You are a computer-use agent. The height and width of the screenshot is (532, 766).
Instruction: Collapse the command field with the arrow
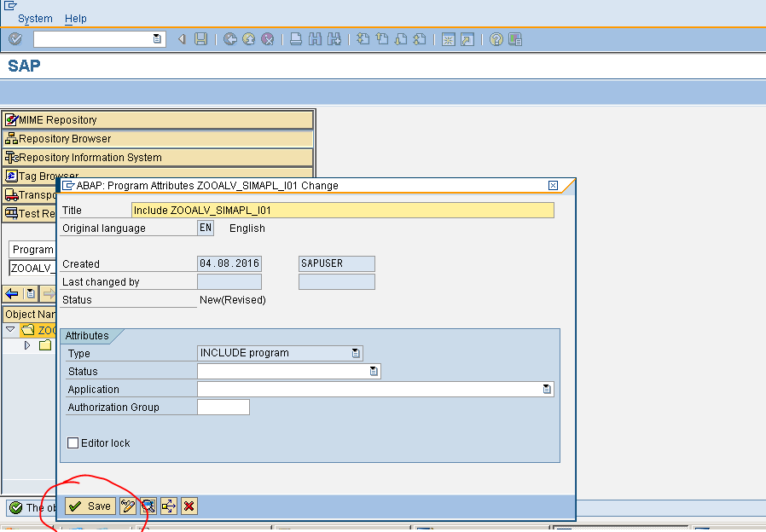tap(182, 39)
